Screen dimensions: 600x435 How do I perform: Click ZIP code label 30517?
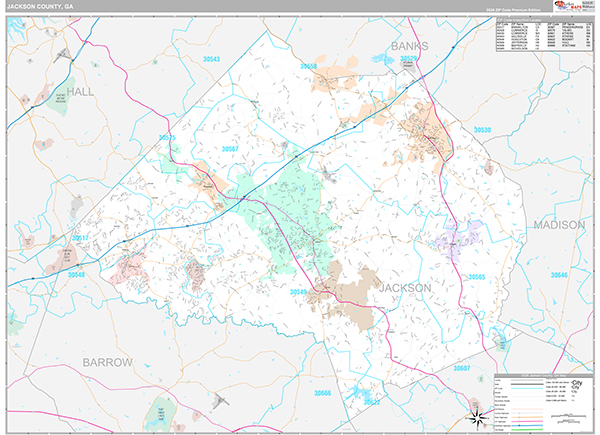coord(80,238)
